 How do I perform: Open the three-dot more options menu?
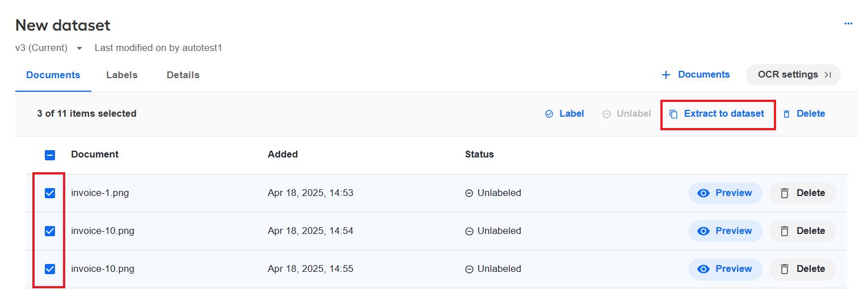click(x=848, y=24)
